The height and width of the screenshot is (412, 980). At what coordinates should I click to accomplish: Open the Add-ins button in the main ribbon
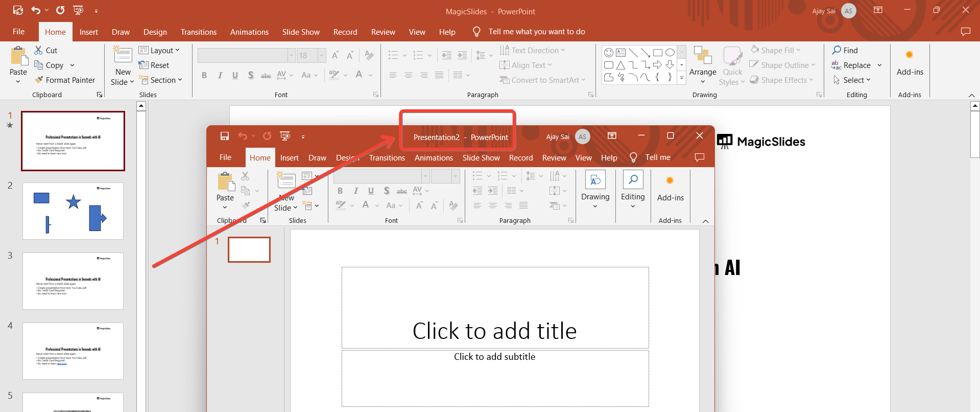910,63
